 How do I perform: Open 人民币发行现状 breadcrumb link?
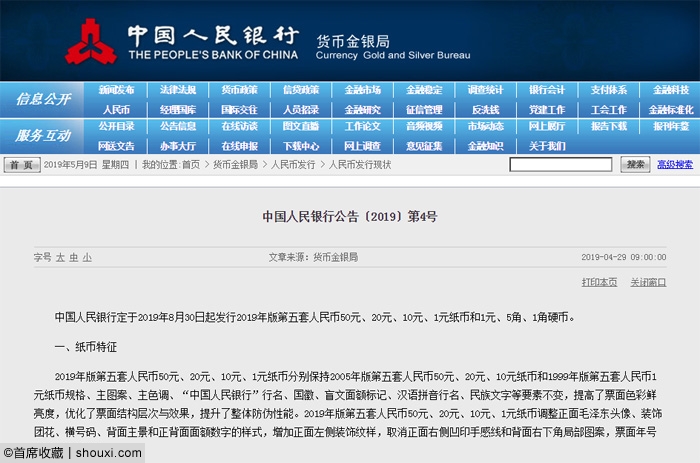tap(360, 165)
